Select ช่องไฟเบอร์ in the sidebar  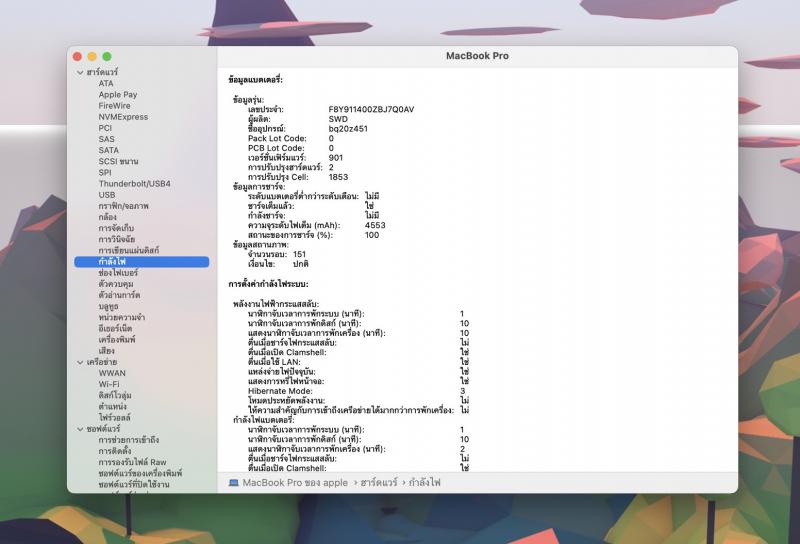coord(118,273)
